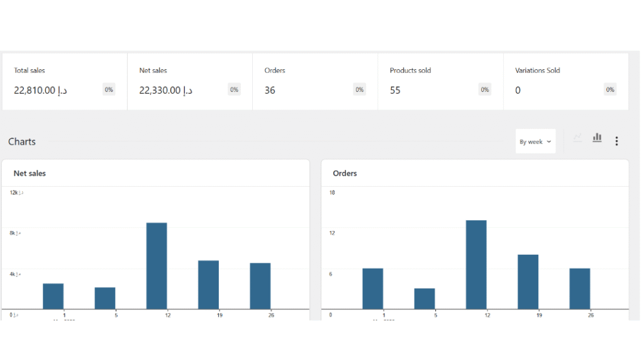Click the 0% badge in Total sales
Screen dimensions: 644x358
[109, 90]
